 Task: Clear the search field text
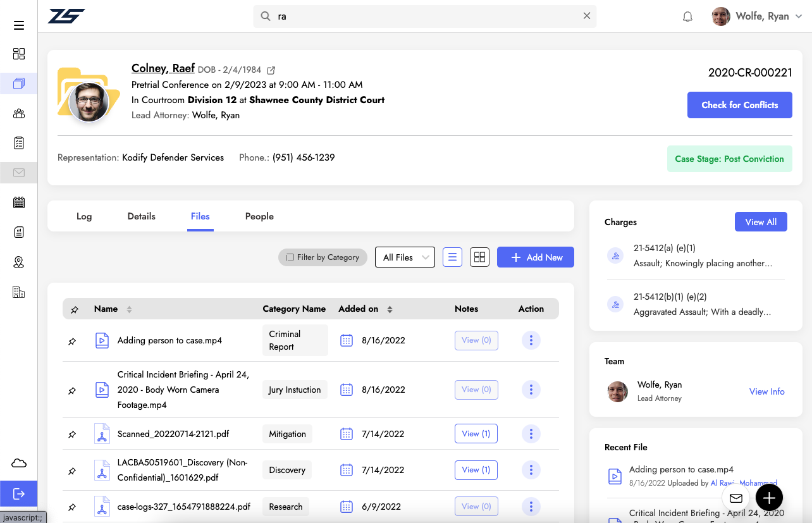587,16
